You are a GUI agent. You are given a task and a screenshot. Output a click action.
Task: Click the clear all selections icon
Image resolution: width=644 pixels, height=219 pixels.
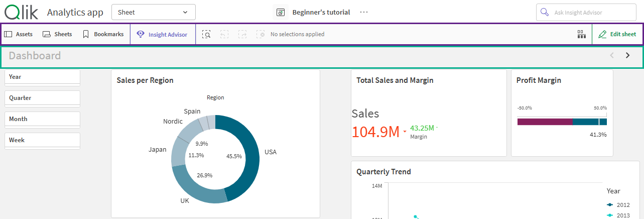click(x=260, y=34)
